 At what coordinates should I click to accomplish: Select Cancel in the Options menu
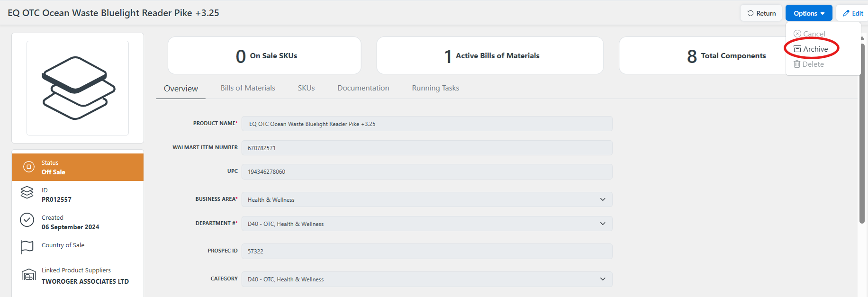pos(809,34)
